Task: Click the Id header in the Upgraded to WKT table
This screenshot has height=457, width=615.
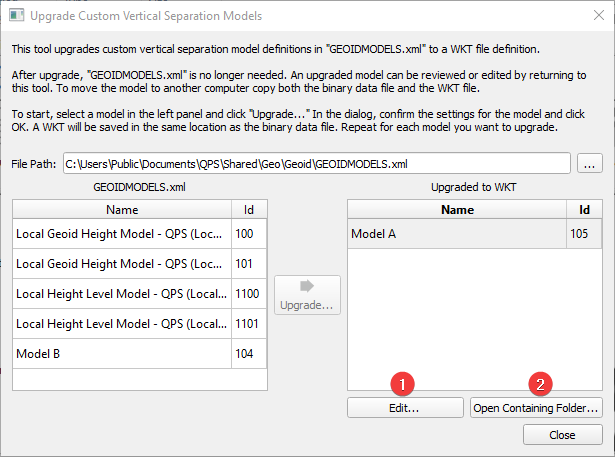Action: [x=584, y=208]
